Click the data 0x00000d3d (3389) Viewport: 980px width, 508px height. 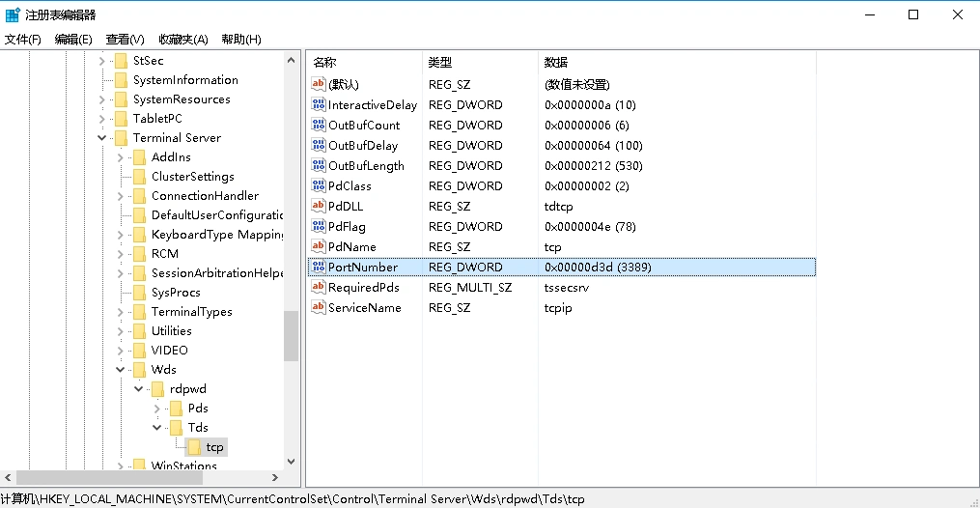click(598, 267)
